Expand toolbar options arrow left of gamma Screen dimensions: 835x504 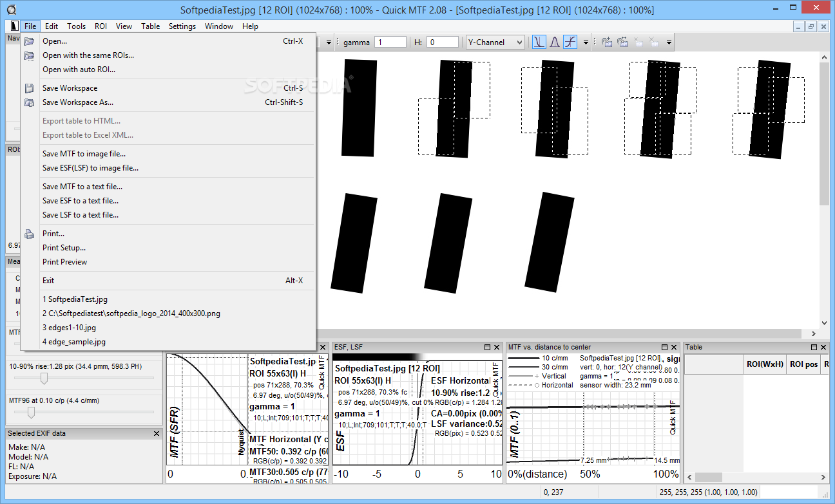point(329,42)
